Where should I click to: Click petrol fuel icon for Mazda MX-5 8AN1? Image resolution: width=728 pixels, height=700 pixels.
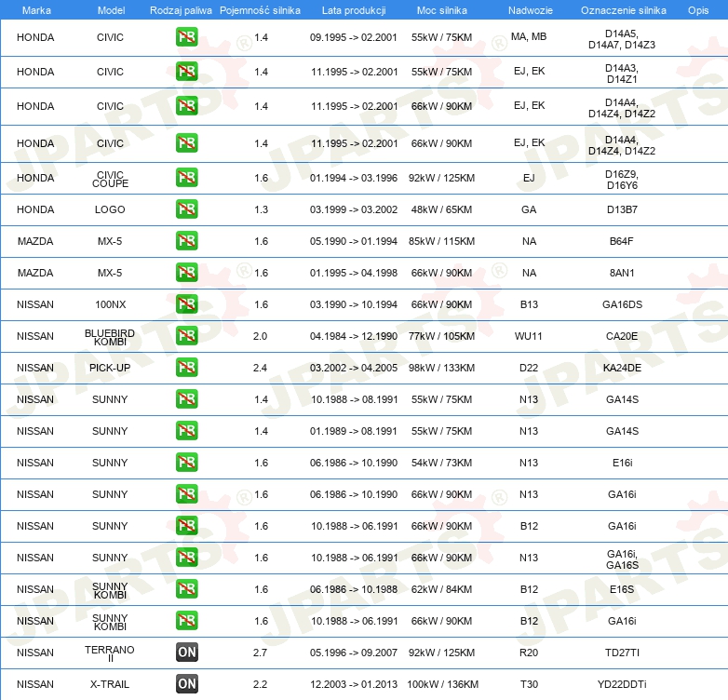[186, 273]
